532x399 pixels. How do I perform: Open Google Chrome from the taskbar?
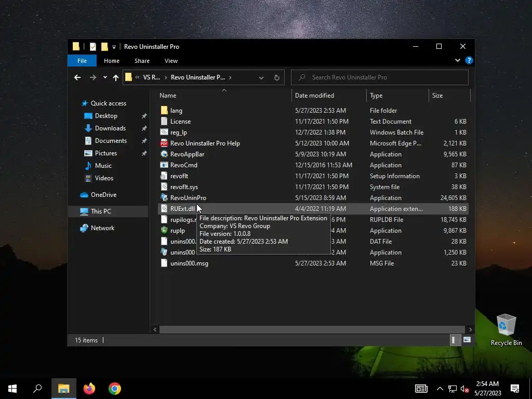point(115,389)
